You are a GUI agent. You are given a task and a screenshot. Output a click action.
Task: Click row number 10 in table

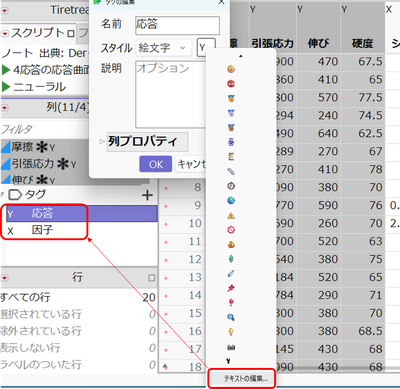point(195,223)
